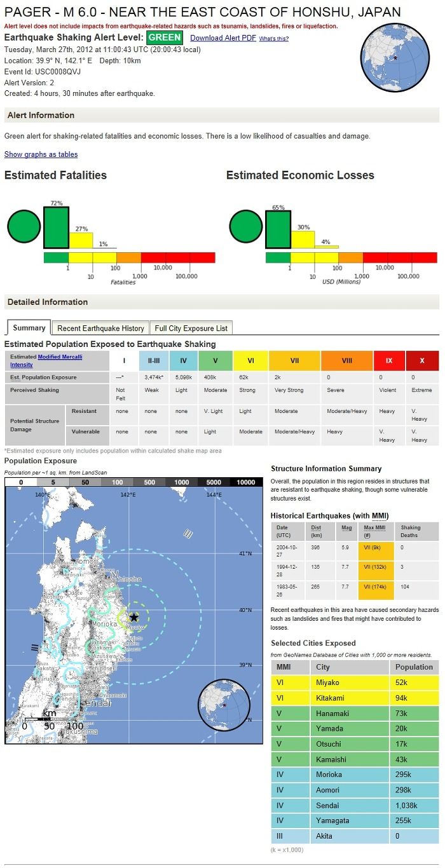Click the inset globe on population map
The width and height of the screenshot is (445, 868).
pyautogui.click(x=223, y=705)
